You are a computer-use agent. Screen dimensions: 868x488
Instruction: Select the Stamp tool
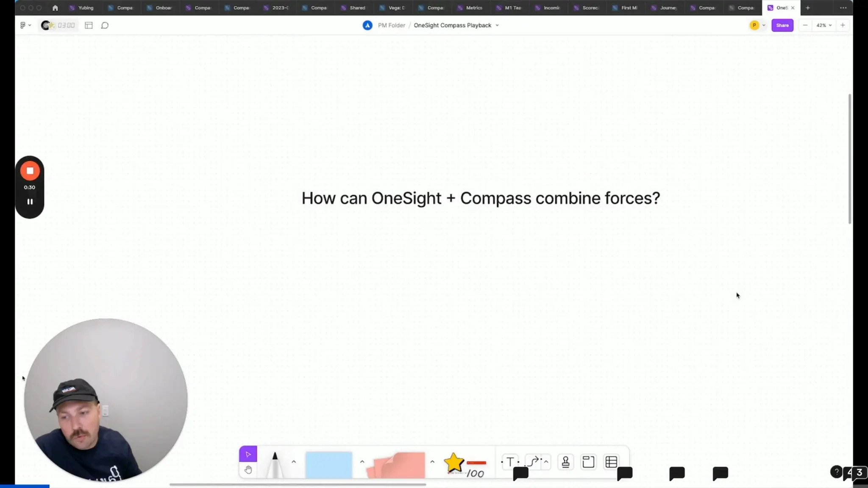point(565,462)
